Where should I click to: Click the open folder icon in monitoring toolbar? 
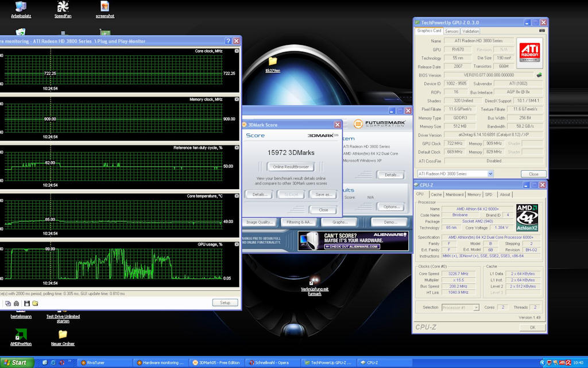tap(35, 303)
